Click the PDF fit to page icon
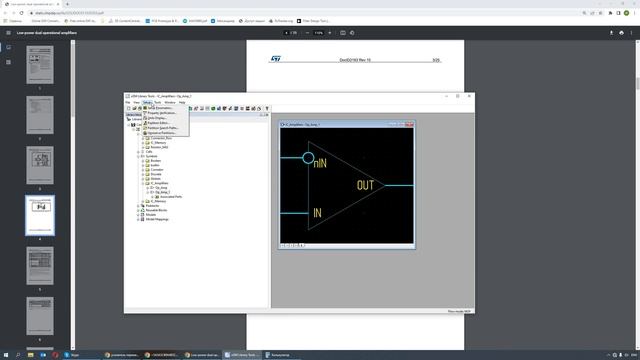 343,33
